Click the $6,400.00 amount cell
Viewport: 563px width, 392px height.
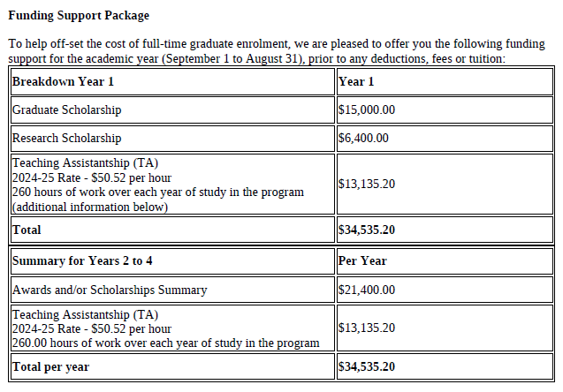click(445, 139)
